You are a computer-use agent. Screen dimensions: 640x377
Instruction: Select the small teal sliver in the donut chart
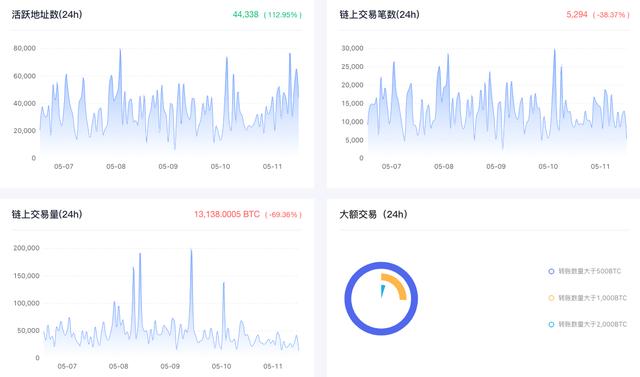pos(383,291)
